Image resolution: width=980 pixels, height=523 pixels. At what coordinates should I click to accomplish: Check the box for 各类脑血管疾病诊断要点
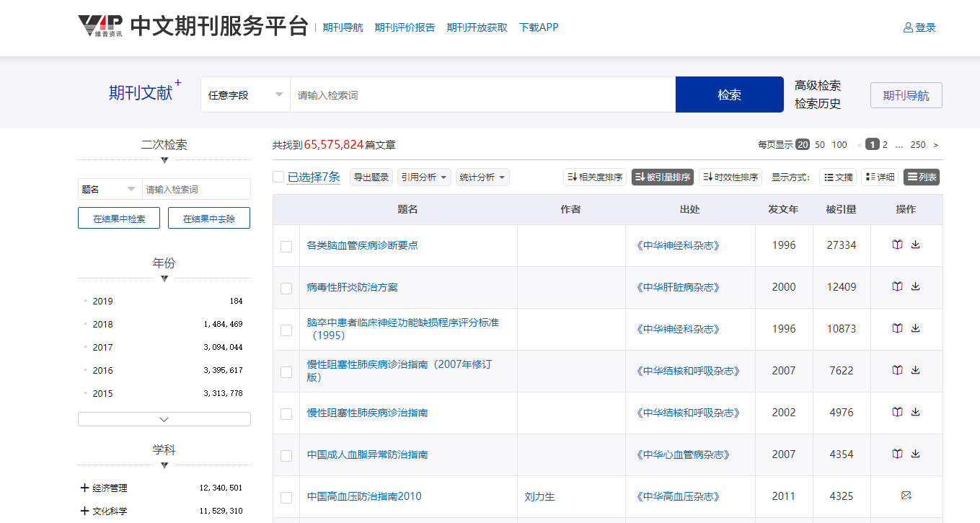pos(286,246)
